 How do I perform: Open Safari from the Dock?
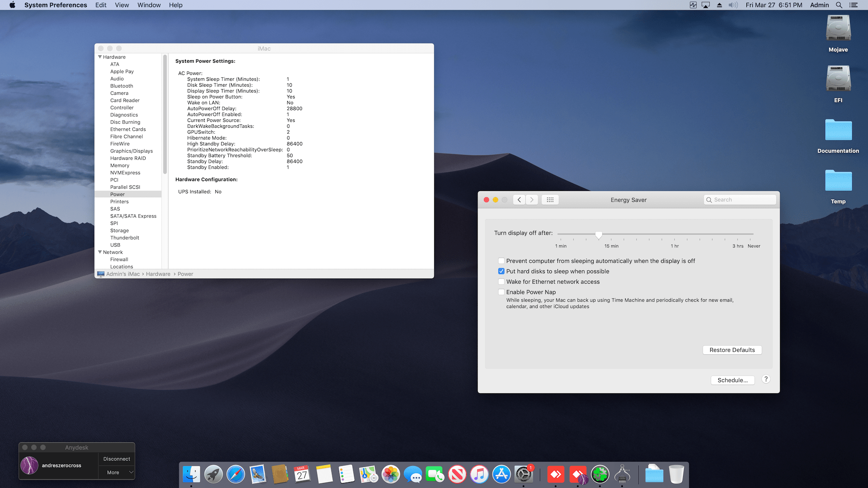[x=236, y=474]
